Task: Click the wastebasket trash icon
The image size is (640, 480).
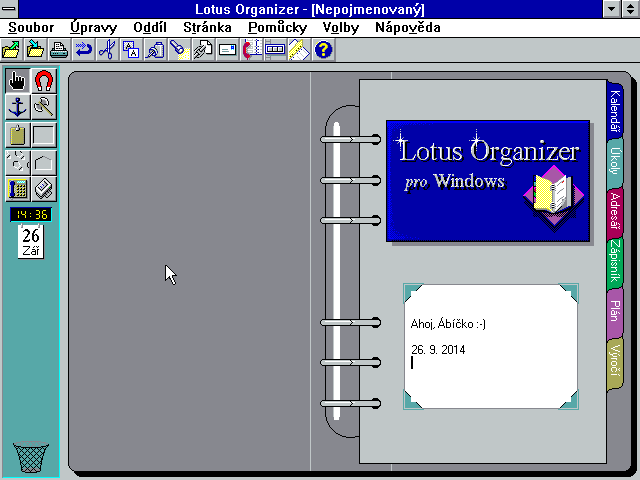Action: [x=31, y=458]
